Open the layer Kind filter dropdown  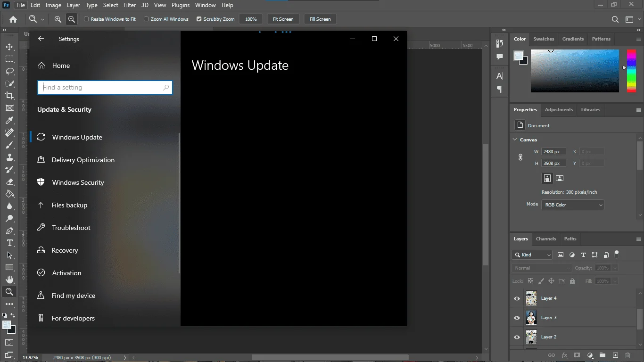[x=532, y=255]
